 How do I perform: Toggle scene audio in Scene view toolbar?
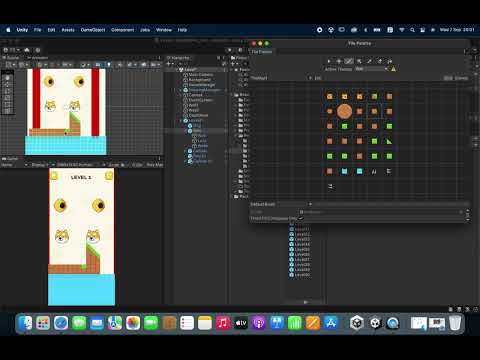coord(119,64)
